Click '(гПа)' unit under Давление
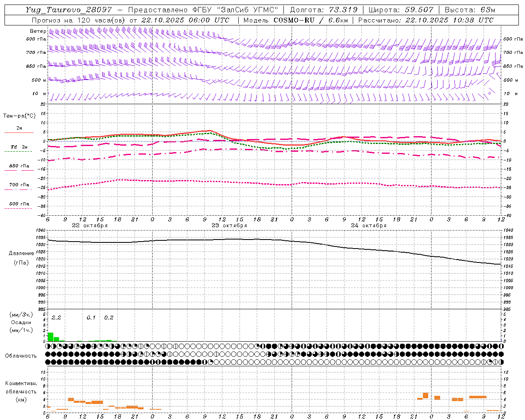Viewport: 525px width, 420px height. [21, 263]
